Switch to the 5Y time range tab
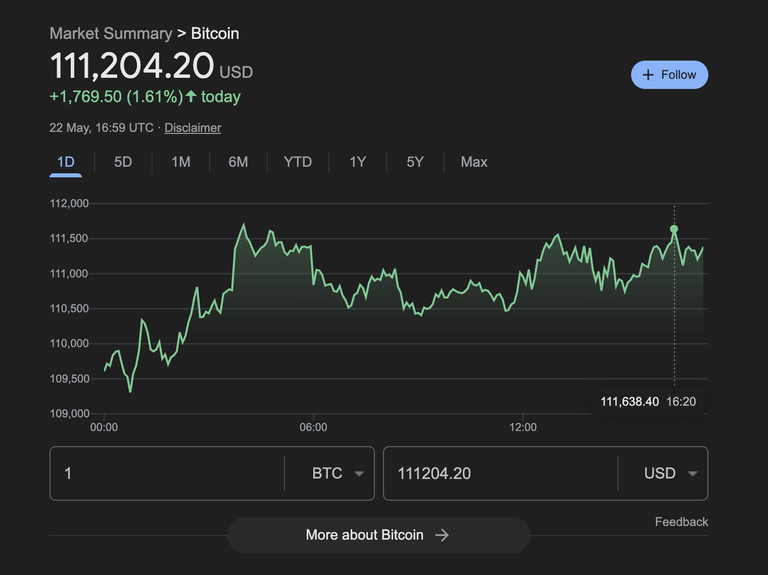The height and width of the screenshot is (575, 768). pyautogui.click(x=415, y=162)
